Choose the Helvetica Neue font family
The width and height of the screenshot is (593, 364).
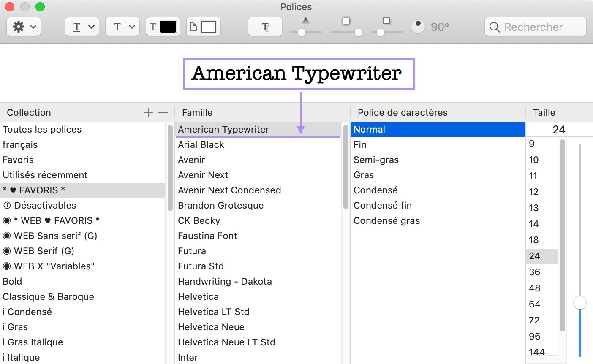[x=211, y=327]
